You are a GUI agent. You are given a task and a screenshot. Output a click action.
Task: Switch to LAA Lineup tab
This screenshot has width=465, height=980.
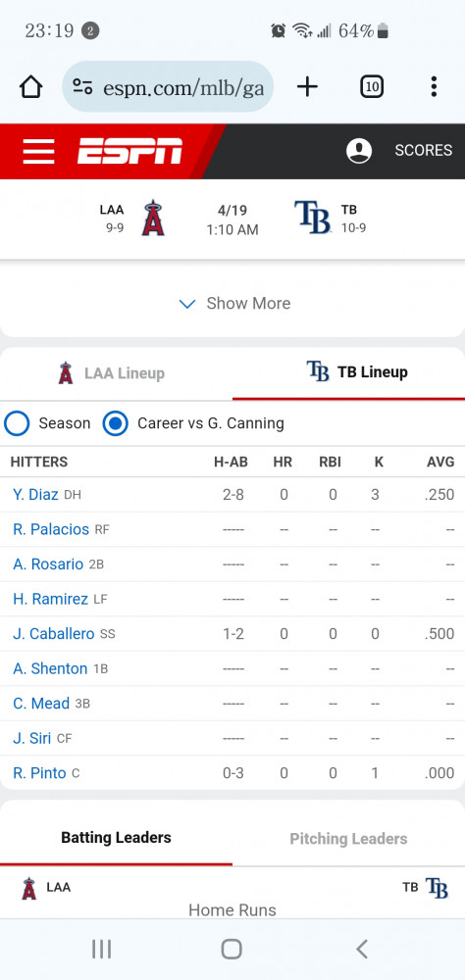[117, 373]
